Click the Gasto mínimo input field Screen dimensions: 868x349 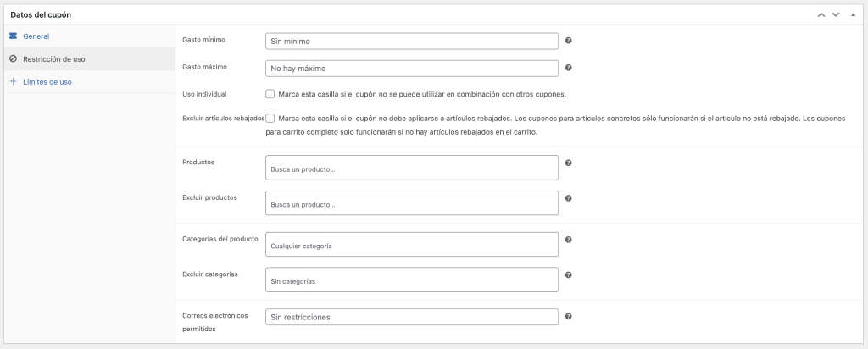click(x=412, y=41)
